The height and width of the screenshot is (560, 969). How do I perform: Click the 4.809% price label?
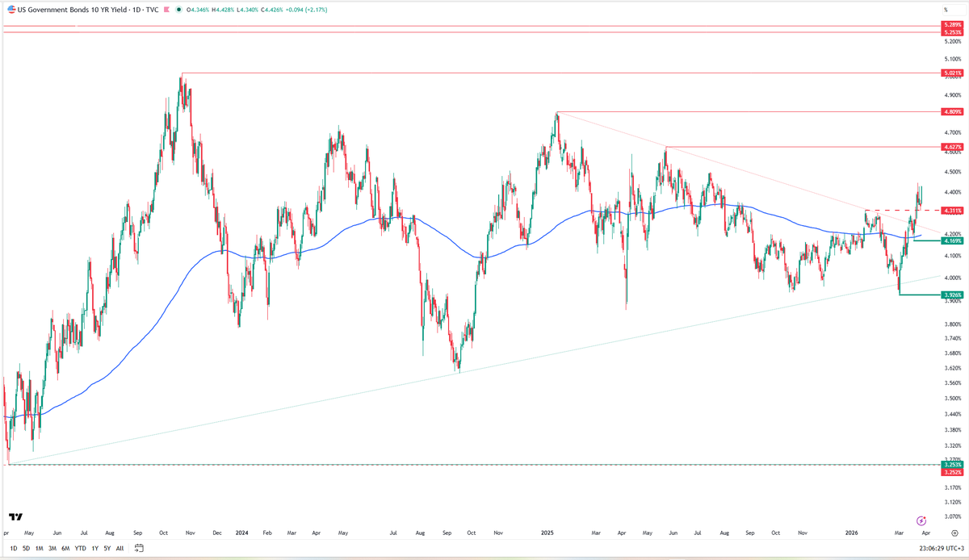pyautogui.click(x=952, y=112)
